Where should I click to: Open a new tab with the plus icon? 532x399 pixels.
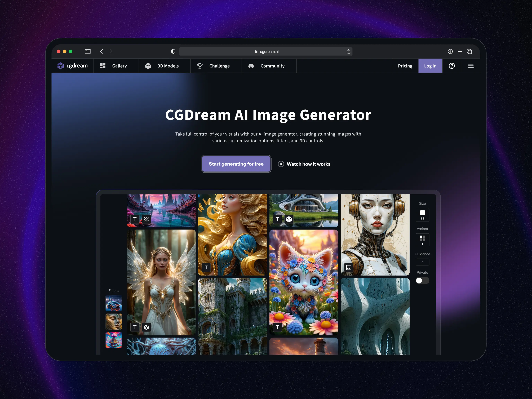(460, 51)
